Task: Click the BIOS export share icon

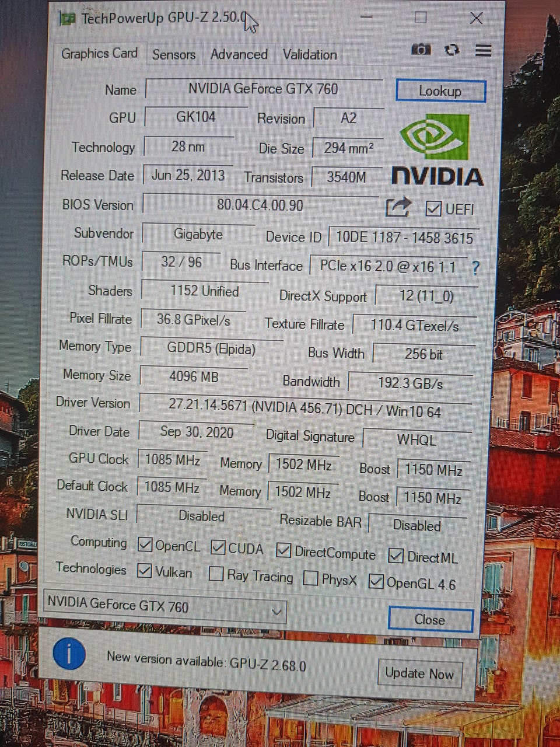Action: tap(398, 208)
